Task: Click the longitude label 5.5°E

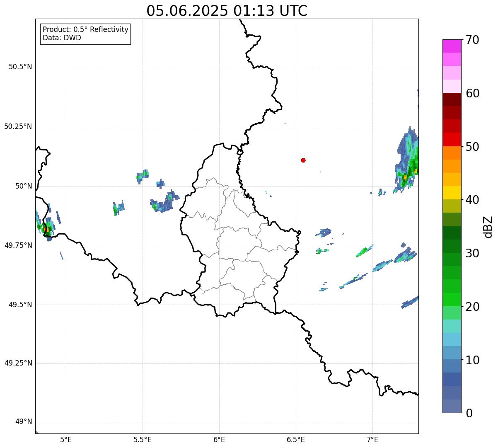Action: pos(143,439)
